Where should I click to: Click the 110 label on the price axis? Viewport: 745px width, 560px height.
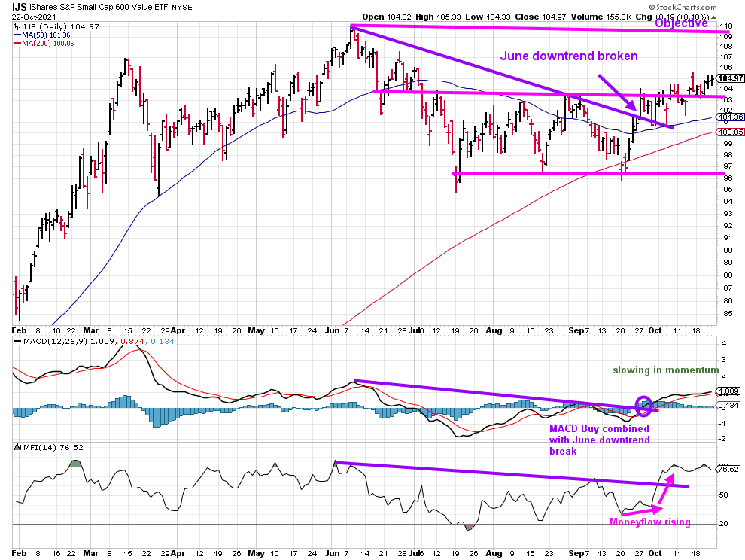725,26
